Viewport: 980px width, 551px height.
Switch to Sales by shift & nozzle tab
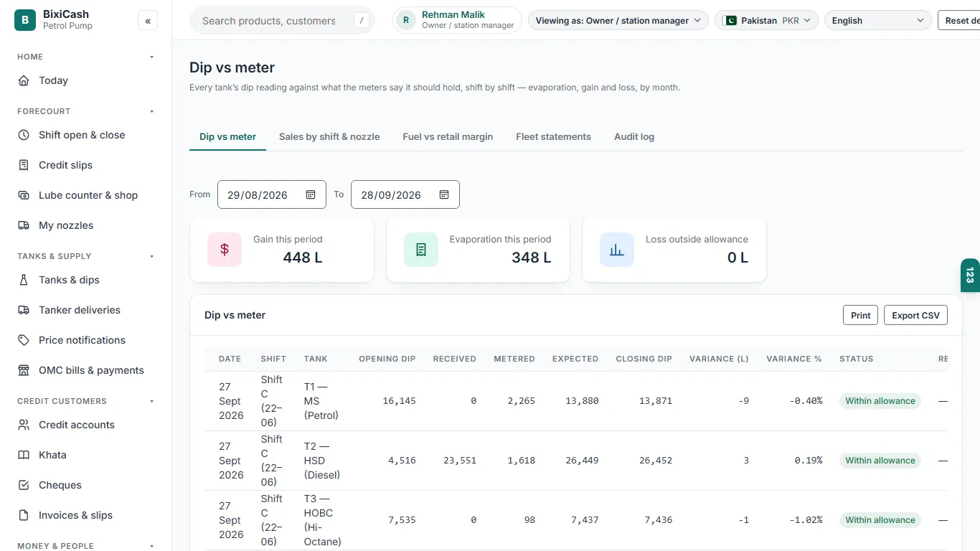pyautogui.click(x=329, y=136)
